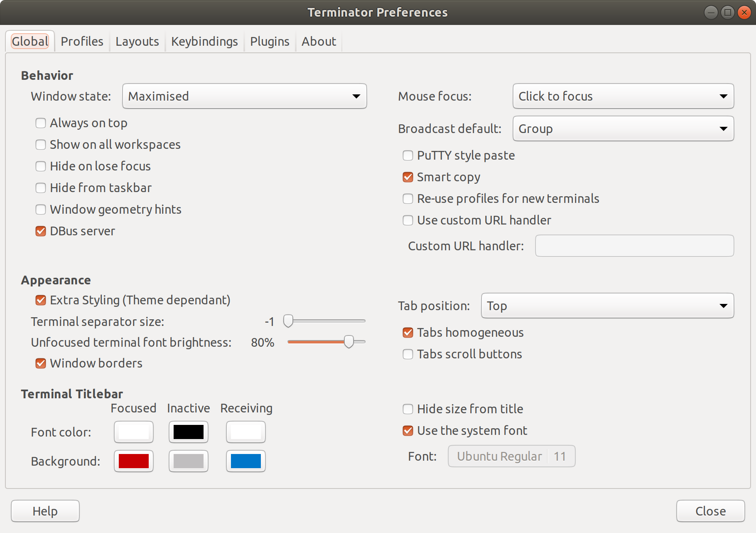This screenshot has width=756, height=533.
Task: Click the Ubuntu Regular 11 font button
Action: [x=511, y=456]
